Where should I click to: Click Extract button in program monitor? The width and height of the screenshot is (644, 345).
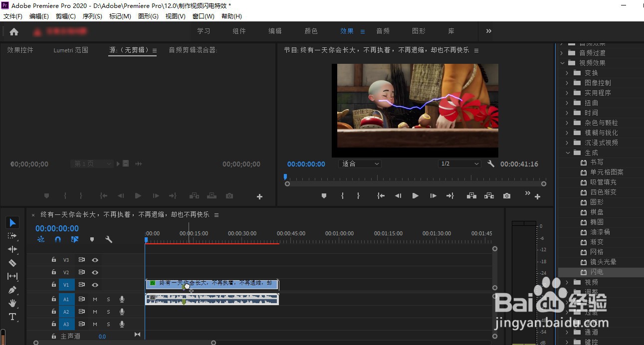(489, 196)
